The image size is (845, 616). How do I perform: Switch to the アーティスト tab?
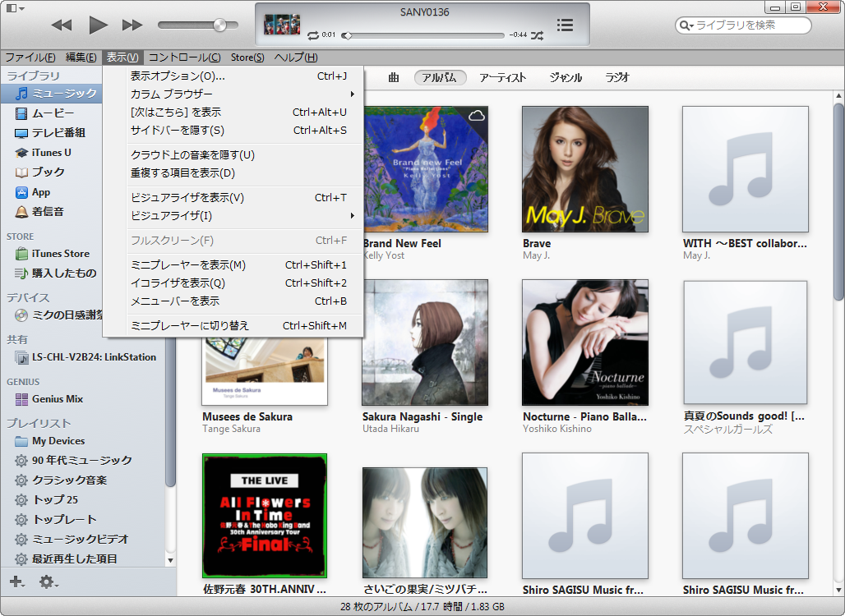503,77
